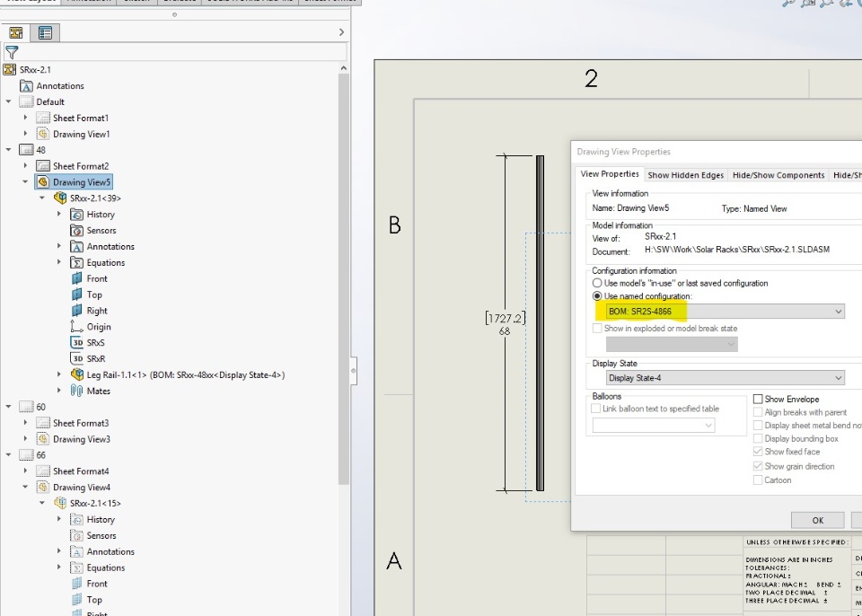Select the Top plane under SRxx-2.1<39>
Screen dimensions: 862x616
(x=94, y=295)
